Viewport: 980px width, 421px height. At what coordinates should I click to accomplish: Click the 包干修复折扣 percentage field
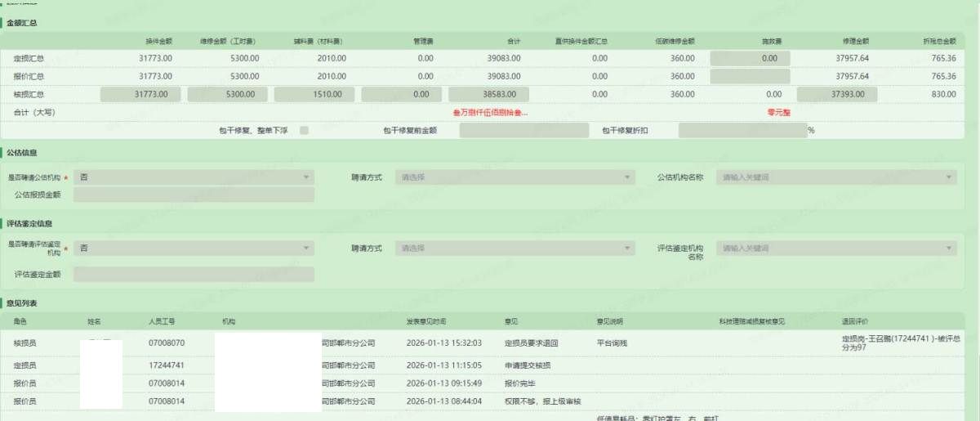742,130
